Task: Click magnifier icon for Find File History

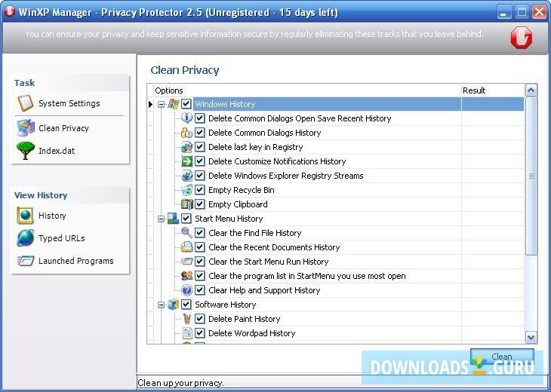Action: coord(187,233)
